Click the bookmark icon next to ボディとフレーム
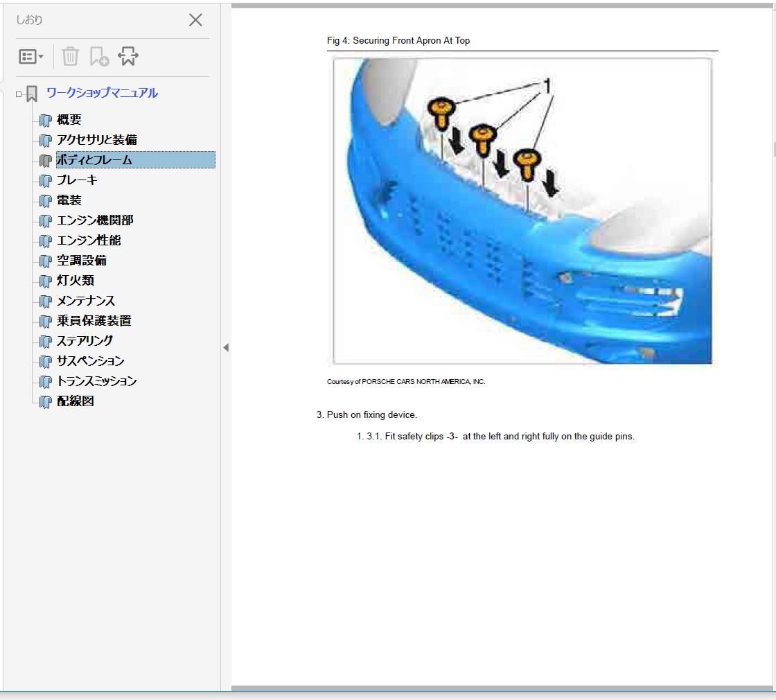 [x=46, y=160]
